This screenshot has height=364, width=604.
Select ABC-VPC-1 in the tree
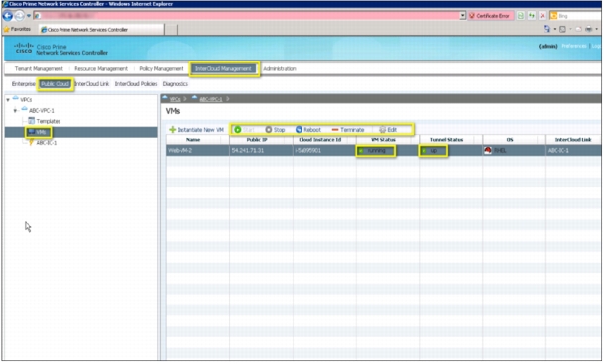pos(42,110)
